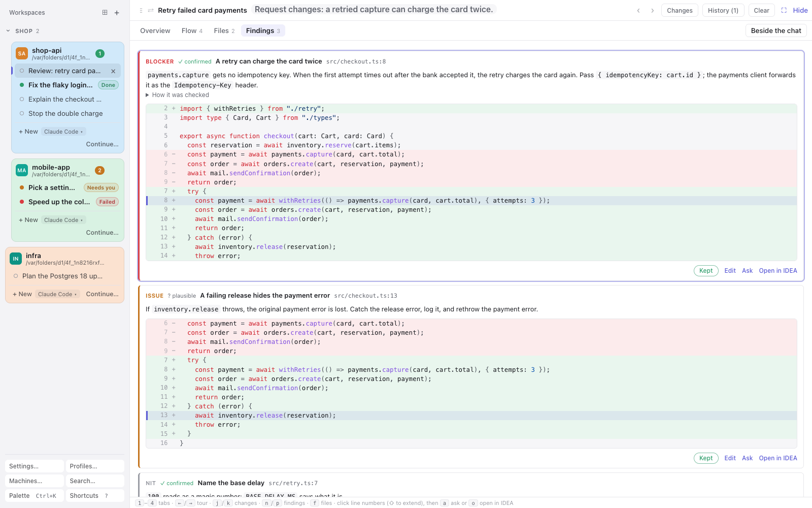Image resolution: width=812 pixels, height=508 pixels.
Task: Click Continue... in shop-api card
Action: 103,144
